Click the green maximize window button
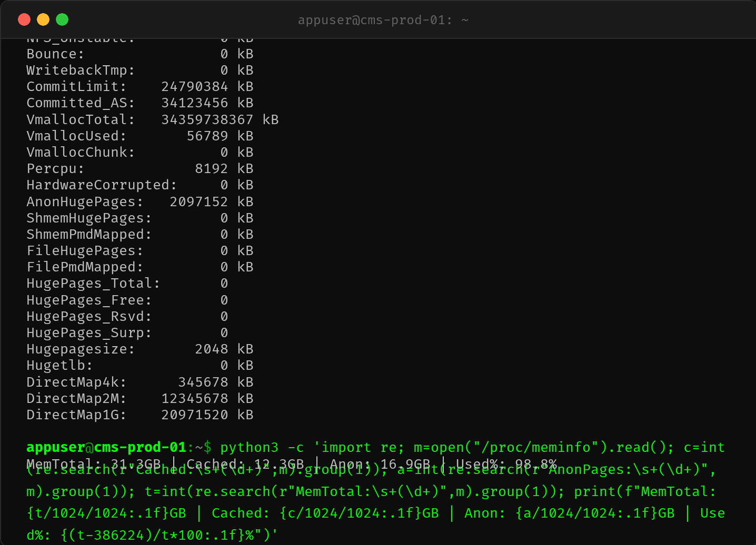The image size is (756, 545). pos(62,19)
